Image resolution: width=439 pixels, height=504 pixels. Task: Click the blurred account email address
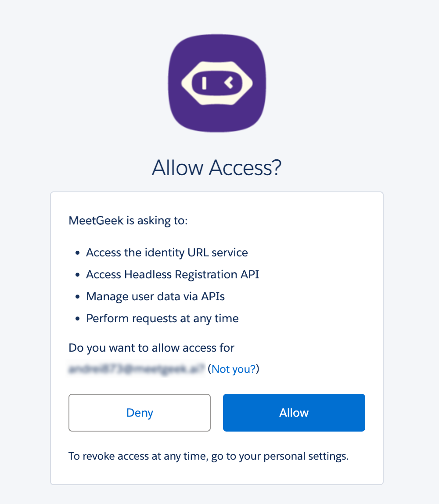137,369
